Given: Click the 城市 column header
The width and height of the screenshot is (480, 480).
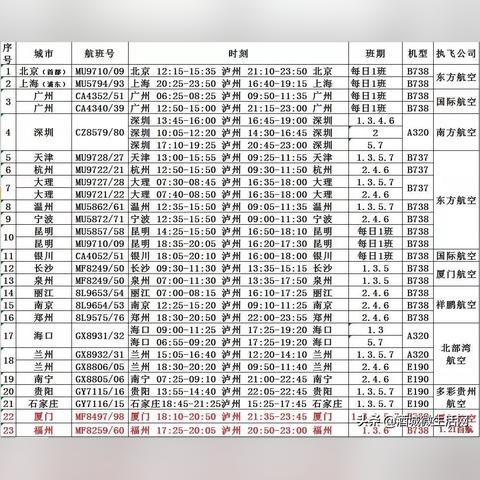Looking at the screenshot, I should coord(44,53).
